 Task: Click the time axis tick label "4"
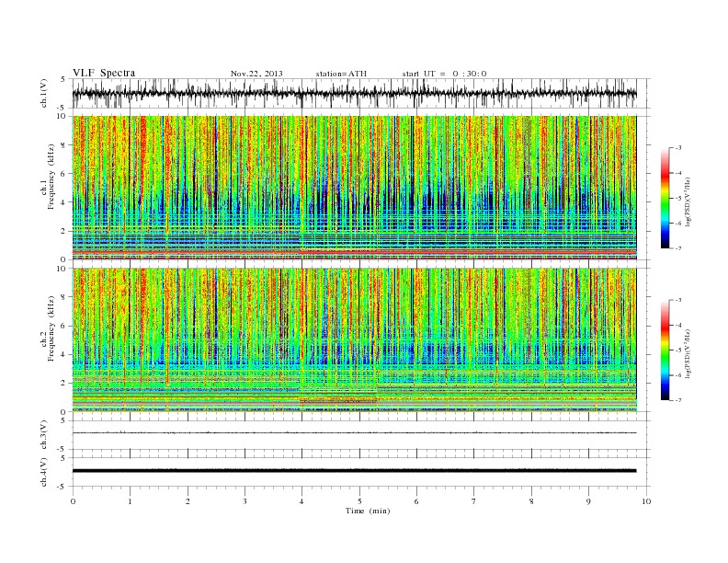tap(302, 501)
